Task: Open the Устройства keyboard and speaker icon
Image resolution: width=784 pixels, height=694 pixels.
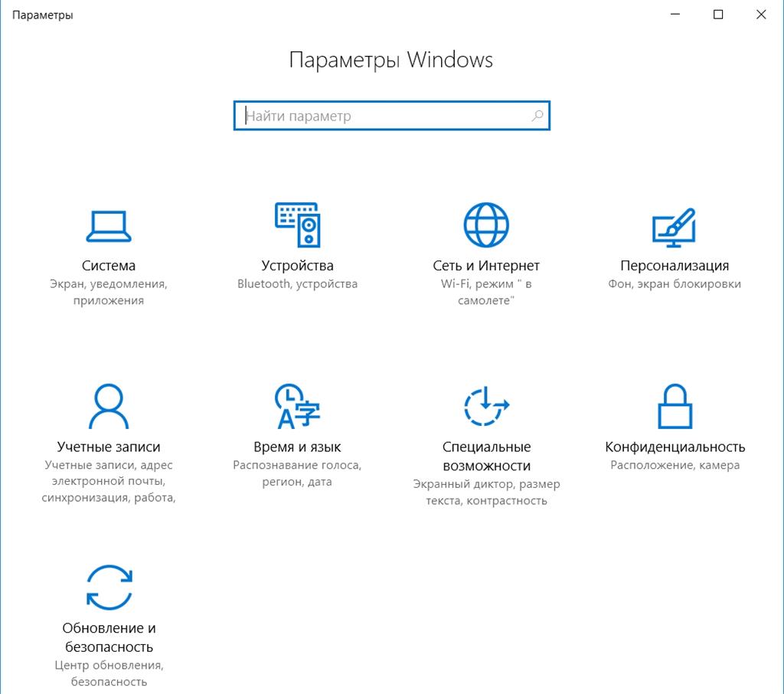Action: coord(298,224)
